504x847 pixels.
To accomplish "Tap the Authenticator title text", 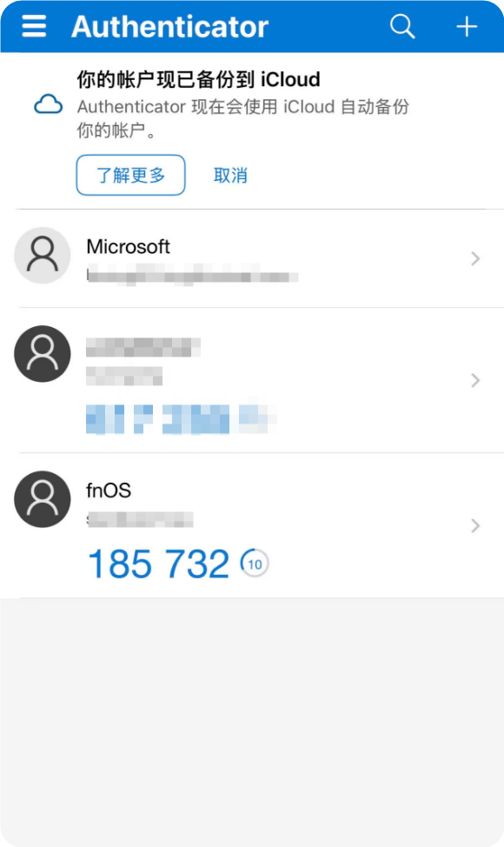I will click(x=170, y=26).
